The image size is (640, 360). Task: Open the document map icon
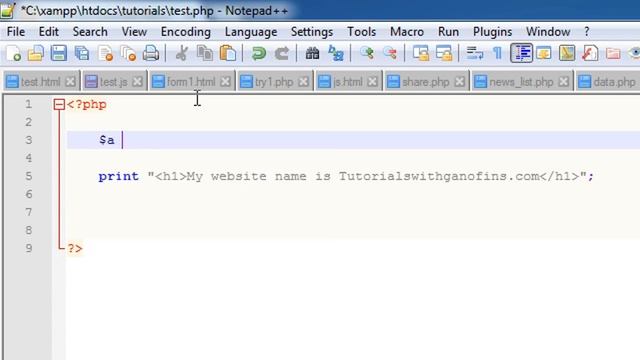[x=567, y=53]
